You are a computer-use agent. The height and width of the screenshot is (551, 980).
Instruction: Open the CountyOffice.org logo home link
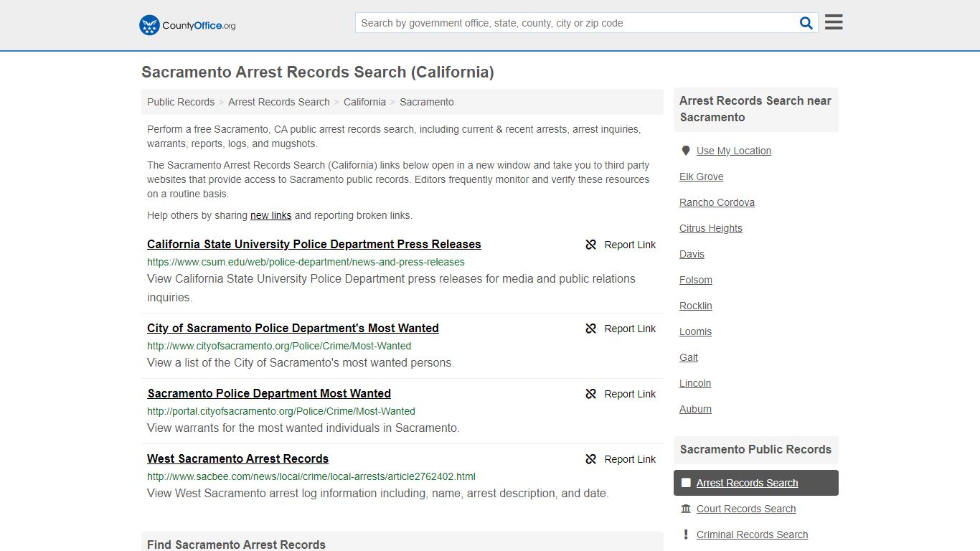click(x=187, y=25)
